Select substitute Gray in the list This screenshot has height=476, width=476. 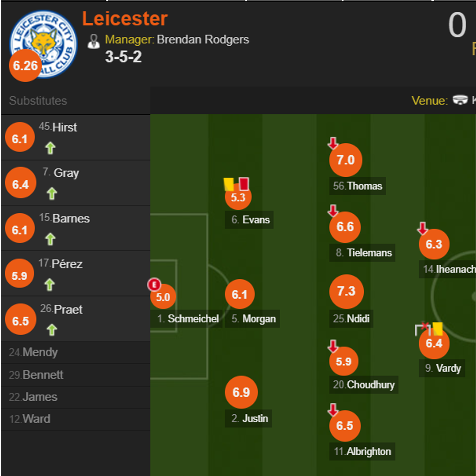[66, 173]
